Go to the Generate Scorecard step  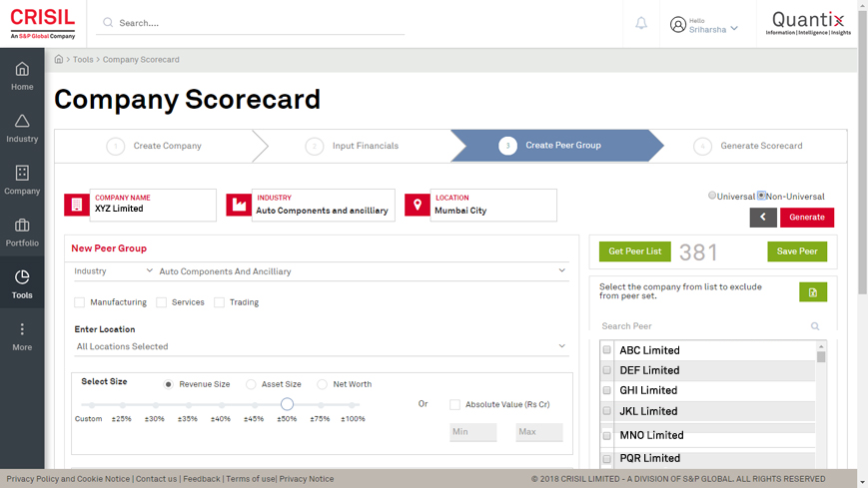[x=760, y=146]
